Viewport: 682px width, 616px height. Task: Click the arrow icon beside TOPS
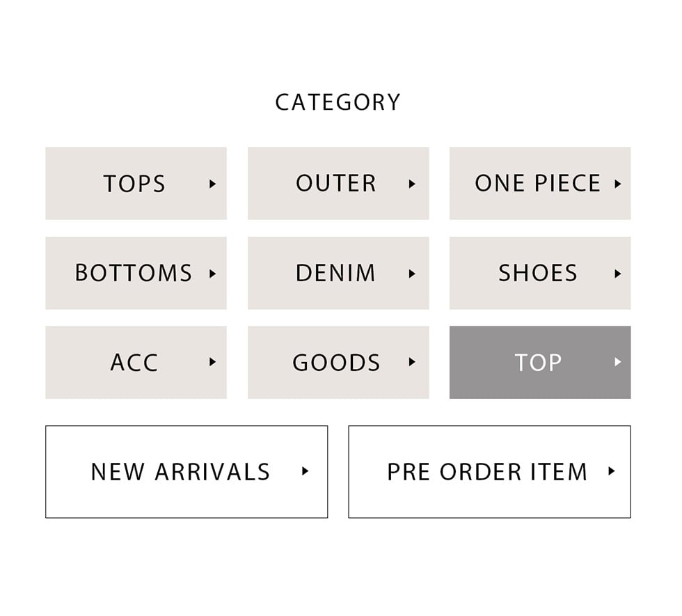click(x=212, y=184)
